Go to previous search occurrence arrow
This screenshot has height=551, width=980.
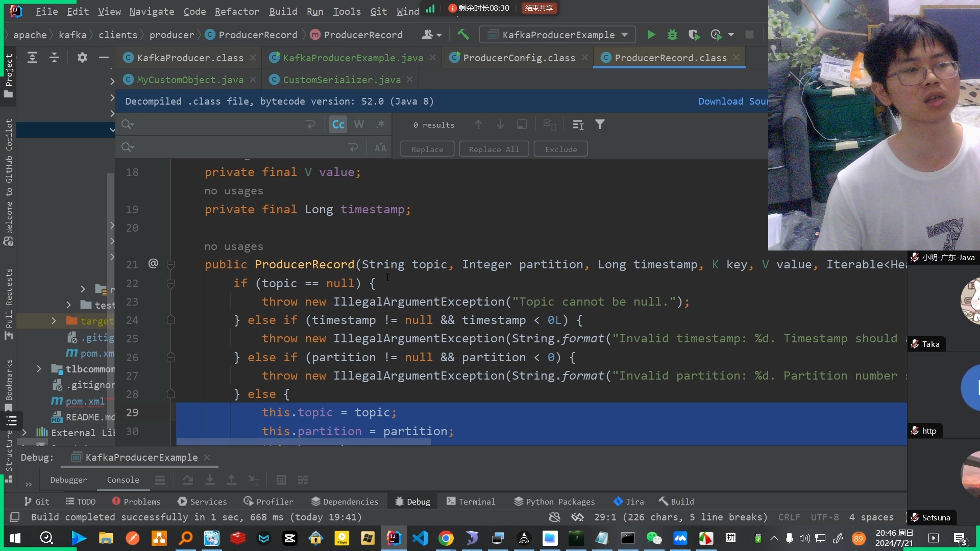(x=478, y=124)
